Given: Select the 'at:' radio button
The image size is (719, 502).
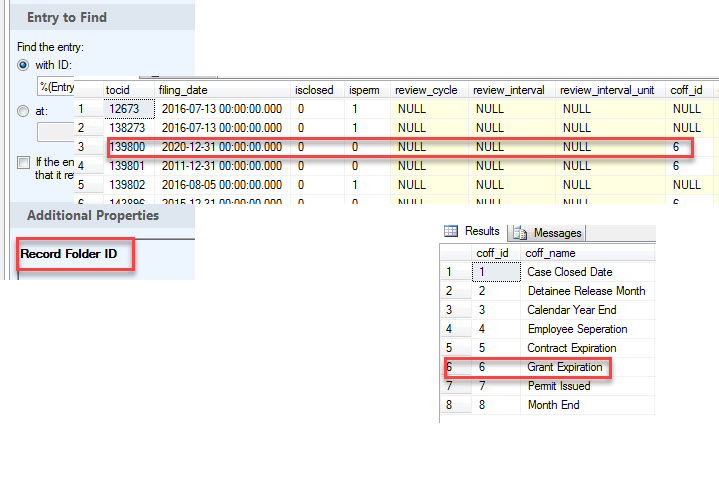Looking at the screenshot, I should tap(23, 111).
